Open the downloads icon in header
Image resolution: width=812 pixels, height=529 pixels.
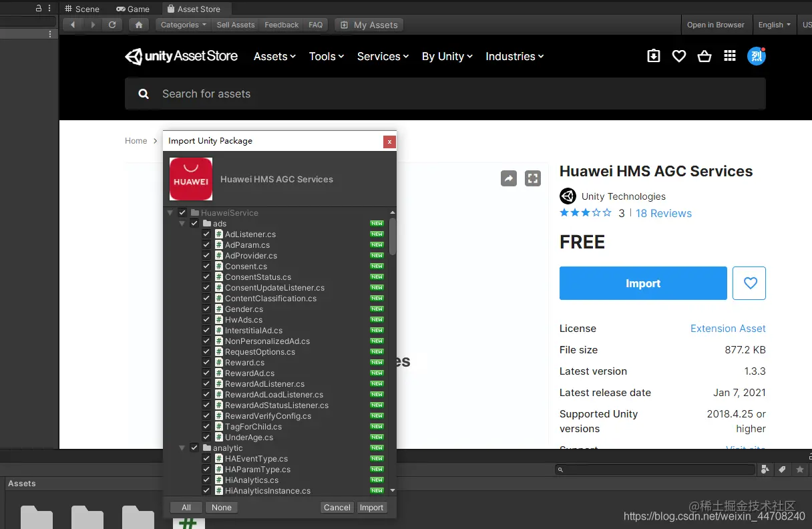pos(654,56)
